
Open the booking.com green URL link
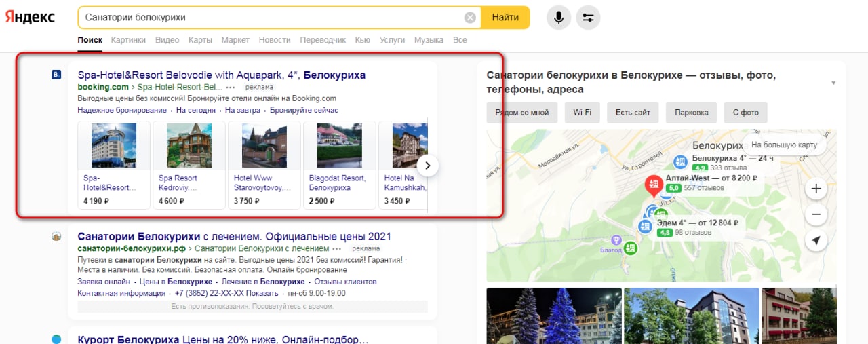coord(103,87)
